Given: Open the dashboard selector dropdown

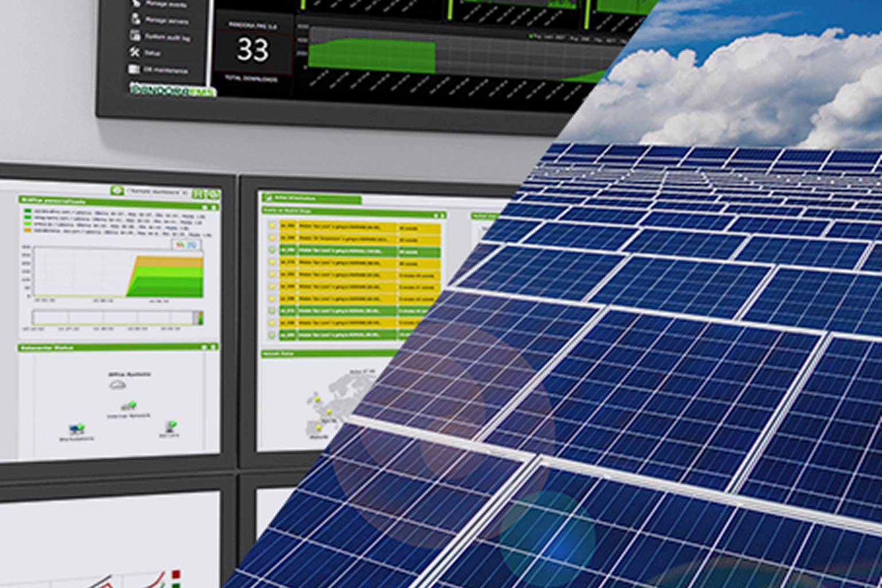Looking at the screenshot, I should coord(157,192).
